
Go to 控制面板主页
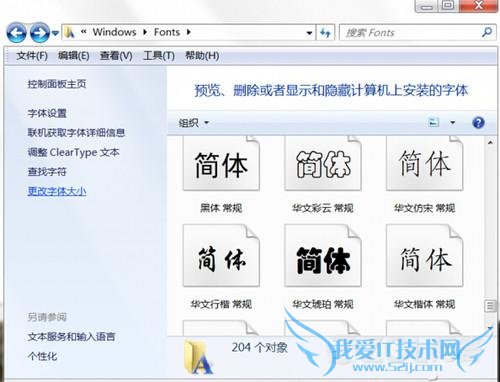(57, 84)
